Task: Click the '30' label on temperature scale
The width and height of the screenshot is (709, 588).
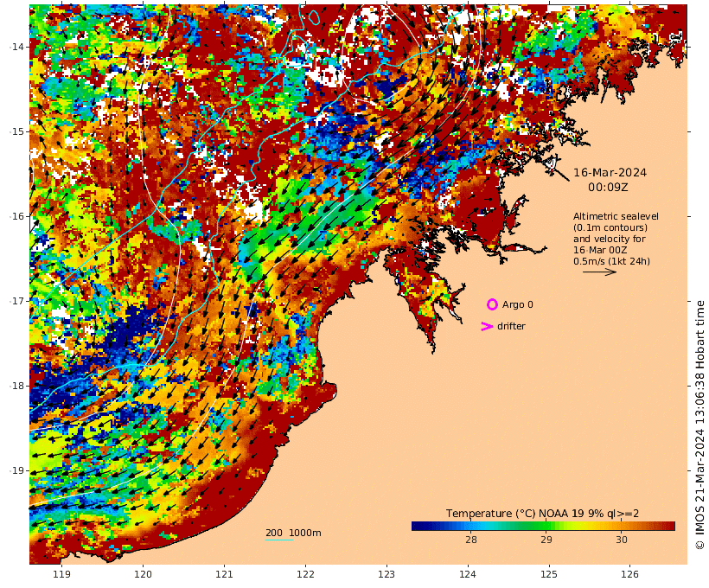Action: (x=622, y=540)
